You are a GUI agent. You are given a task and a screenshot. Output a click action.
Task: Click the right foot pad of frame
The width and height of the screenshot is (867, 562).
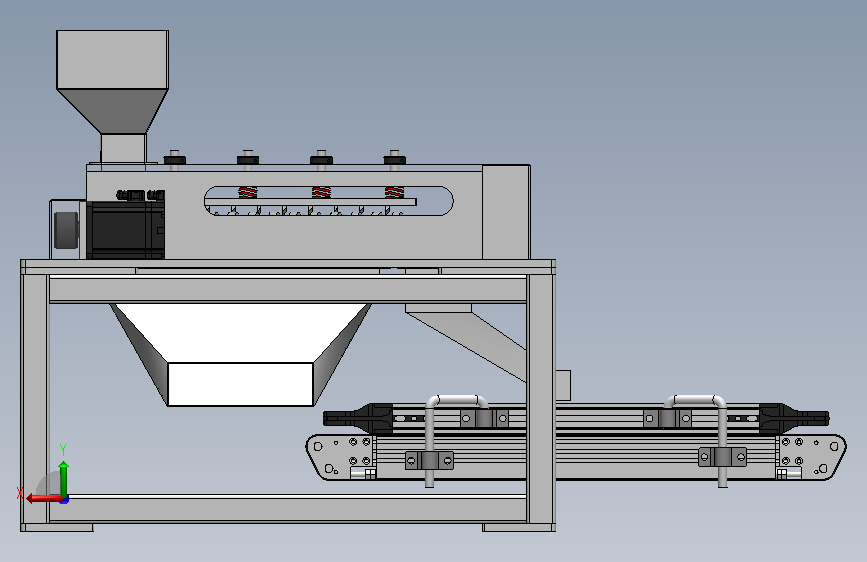[x=519, y=528]
